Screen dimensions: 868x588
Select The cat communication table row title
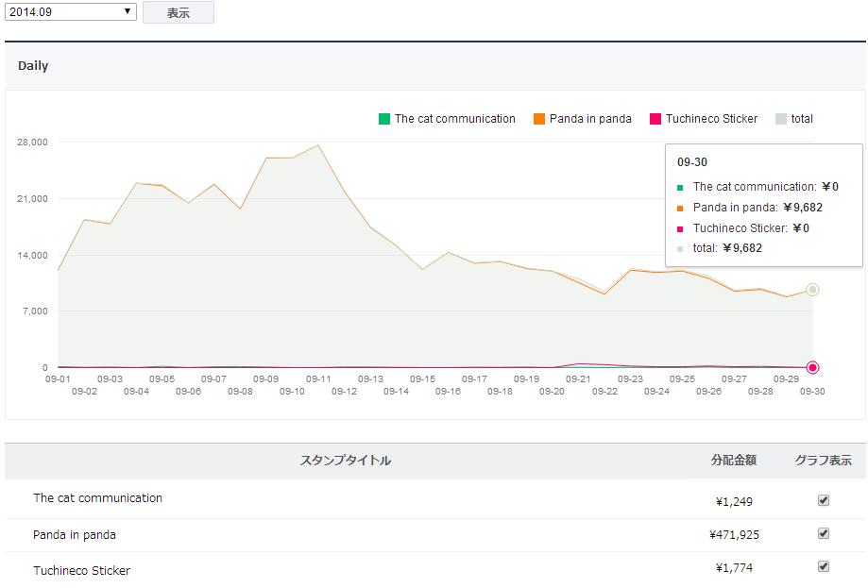[x=97, y=498]
